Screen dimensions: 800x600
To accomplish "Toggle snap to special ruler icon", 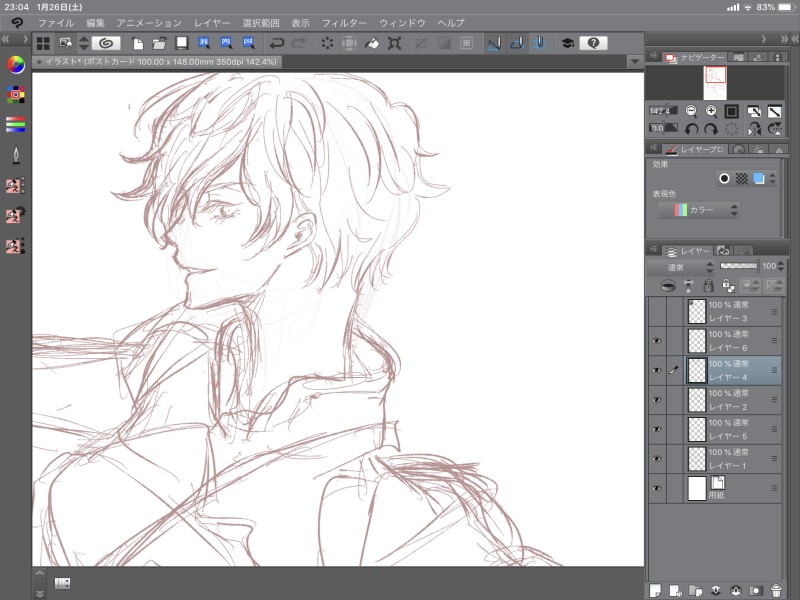I will click(x=517, y=43).
